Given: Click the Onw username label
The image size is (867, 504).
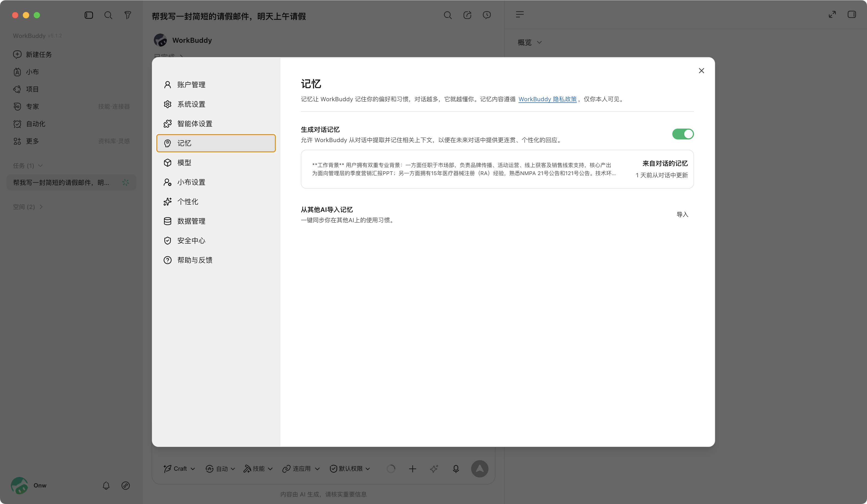Looking at the screenshot, I should pos(40,485).
